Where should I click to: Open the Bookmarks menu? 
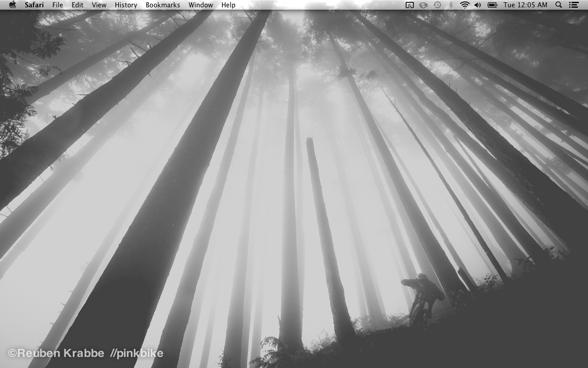tap(163, 5)
